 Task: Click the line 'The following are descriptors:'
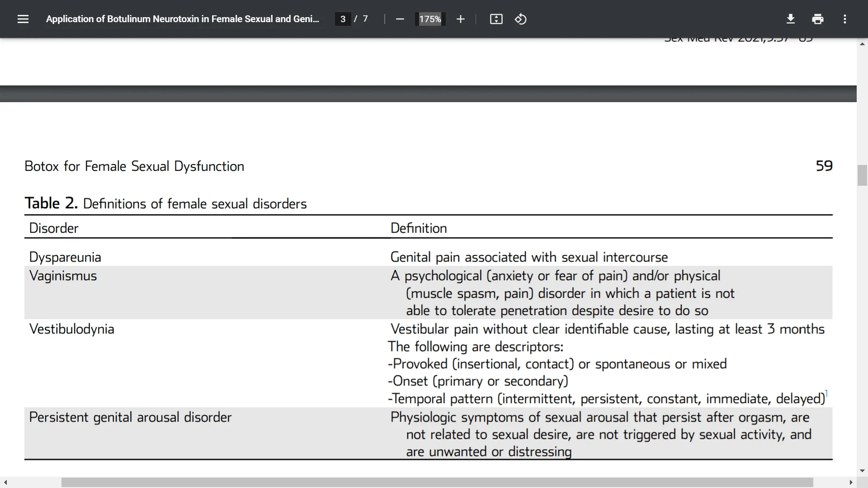click(476, 347)
